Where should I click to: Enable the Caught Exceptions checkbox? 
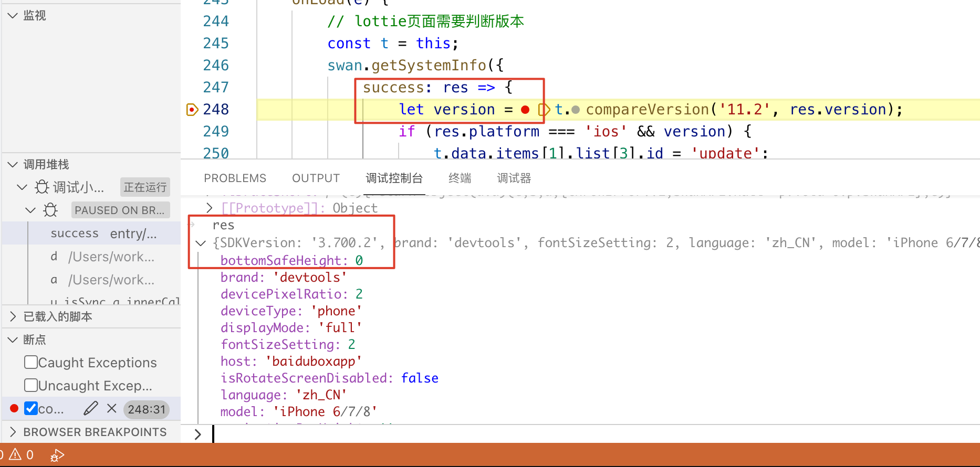pos(31,363)
